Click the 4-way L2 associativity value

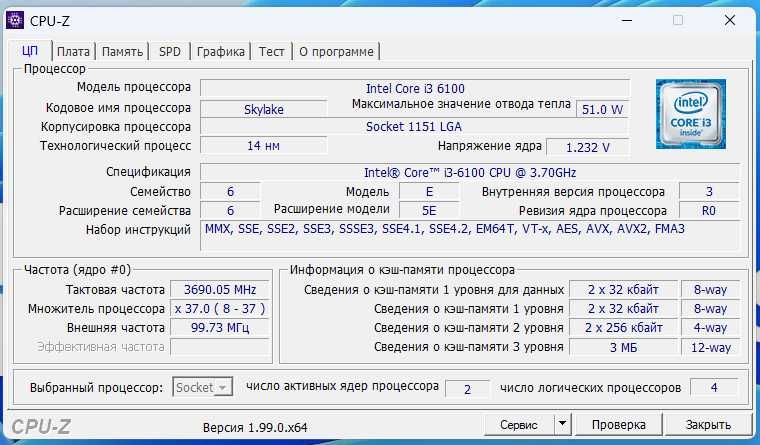(x=710, y=328)
